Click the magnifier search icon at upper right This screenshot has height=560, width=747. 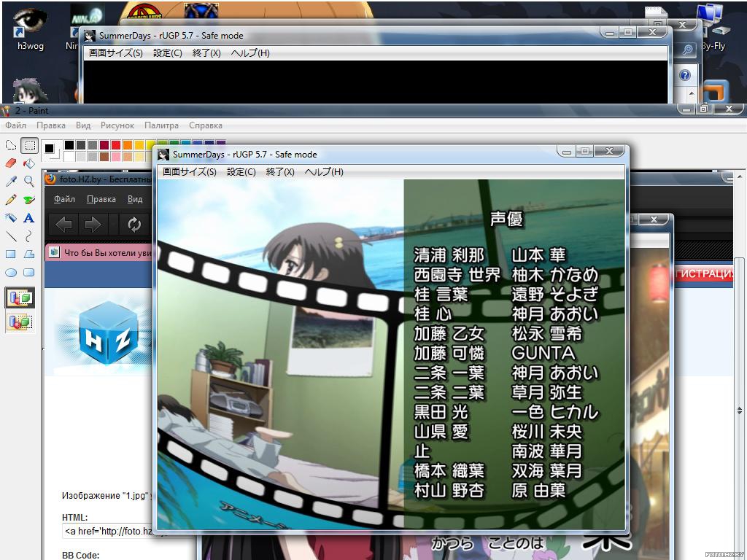pyautogui.click(x=687, y=49)
